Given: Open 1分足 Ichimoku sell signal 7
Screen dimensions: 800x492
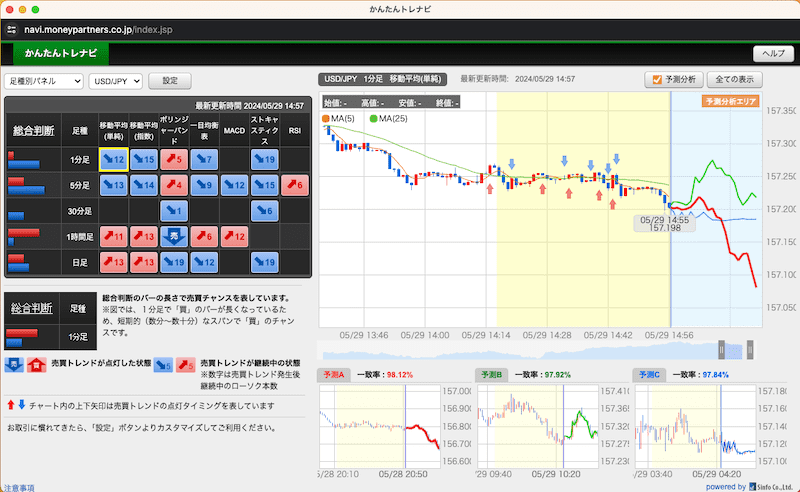Looking at the screenshot, I should pyautogui.click(x=204, y=159).
